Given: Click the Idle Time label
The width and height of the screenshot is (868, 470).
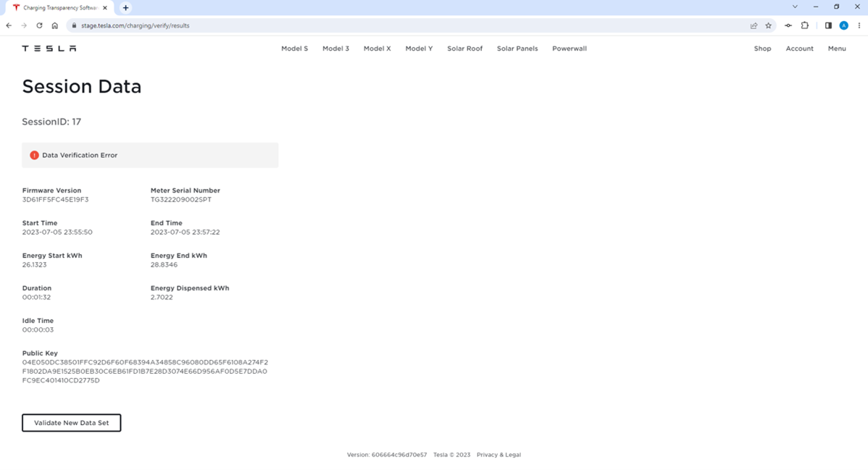Looking at the screenshot, I should [x=38, y=321].
